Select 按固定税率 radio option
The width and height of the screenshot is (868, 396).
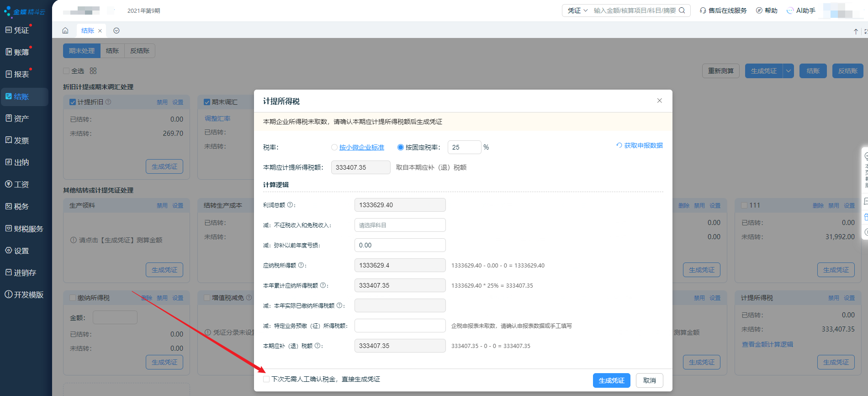[x=401, y=147]
